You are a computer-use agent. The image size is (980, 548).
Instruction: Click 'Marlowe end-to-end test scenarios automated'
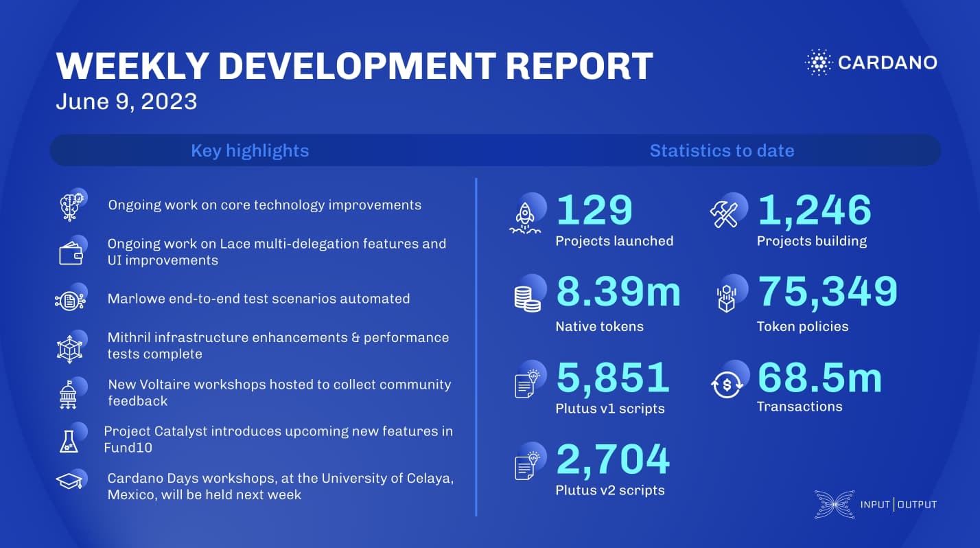tap(259, 299)
